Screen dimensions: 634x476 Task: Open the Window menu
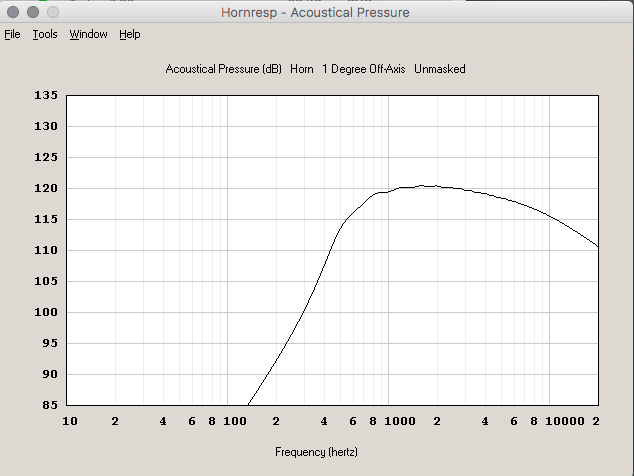[88, 34]
